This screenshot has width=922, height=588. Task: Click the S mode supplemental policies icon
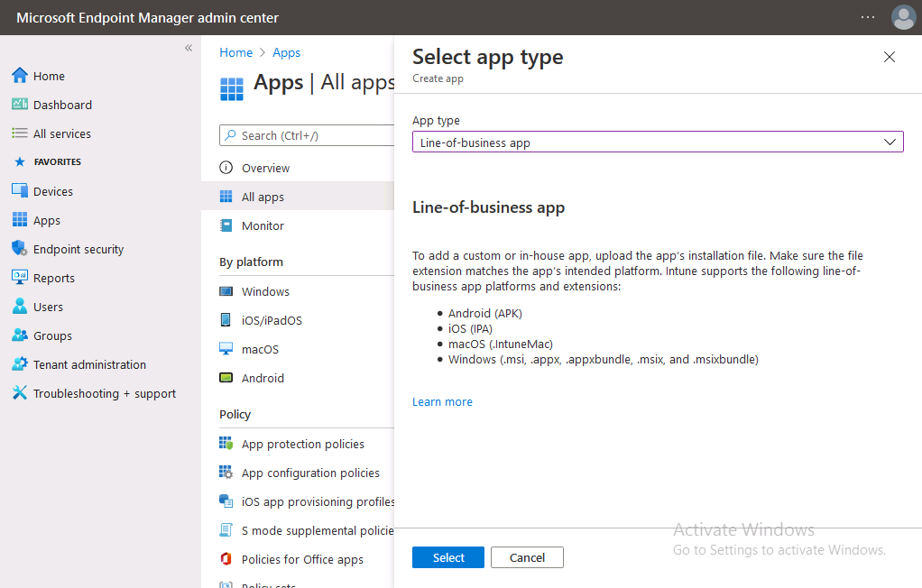(226, 529)
